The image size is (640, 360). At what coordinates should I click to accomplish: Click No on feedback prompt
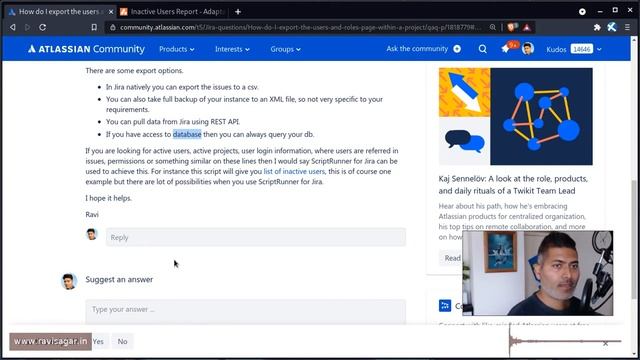[122, 341]
